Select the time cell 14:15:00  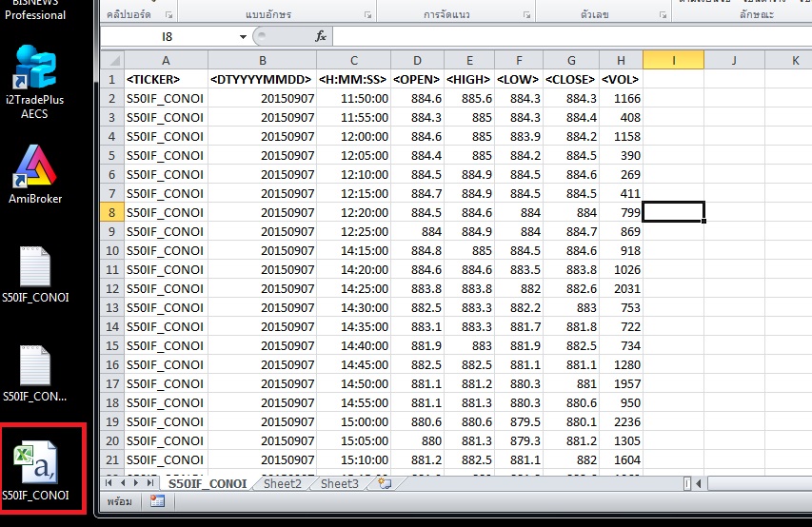[x=354, y=250]
